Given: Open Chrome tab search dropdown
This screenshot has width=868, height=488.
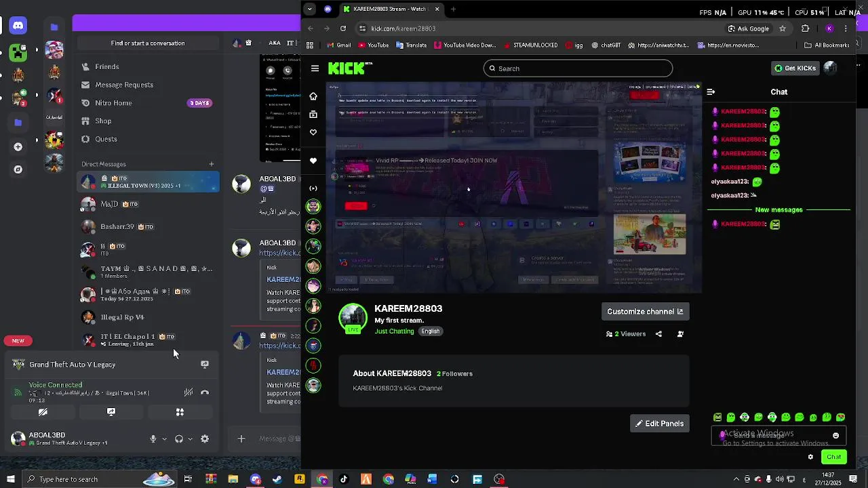Looking at the screenshot, I should (x=310, y=9).
